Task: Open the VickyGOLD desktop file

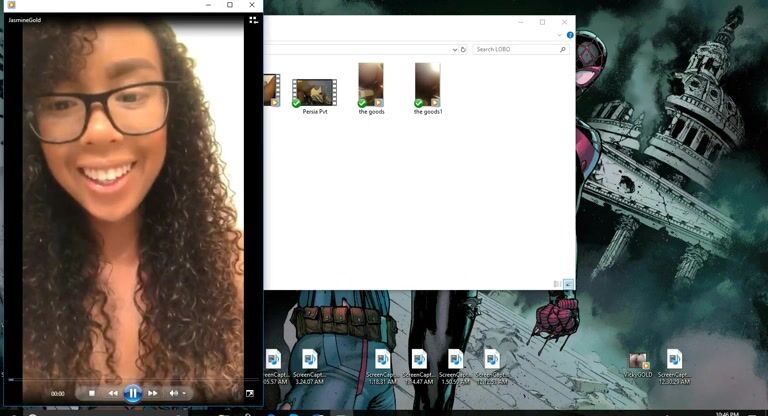Action: [639, 362]
